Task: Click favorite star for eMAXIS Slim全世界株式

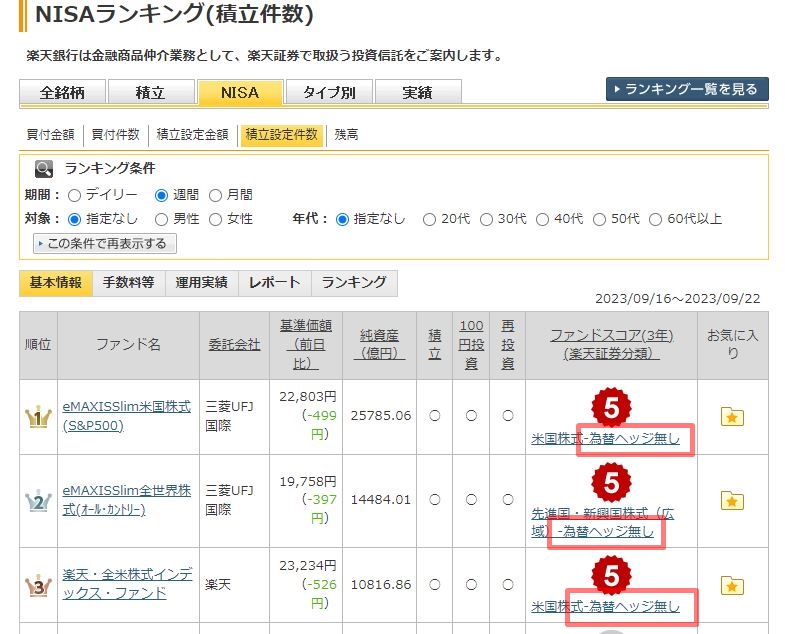Action: (x=732, y=501)
